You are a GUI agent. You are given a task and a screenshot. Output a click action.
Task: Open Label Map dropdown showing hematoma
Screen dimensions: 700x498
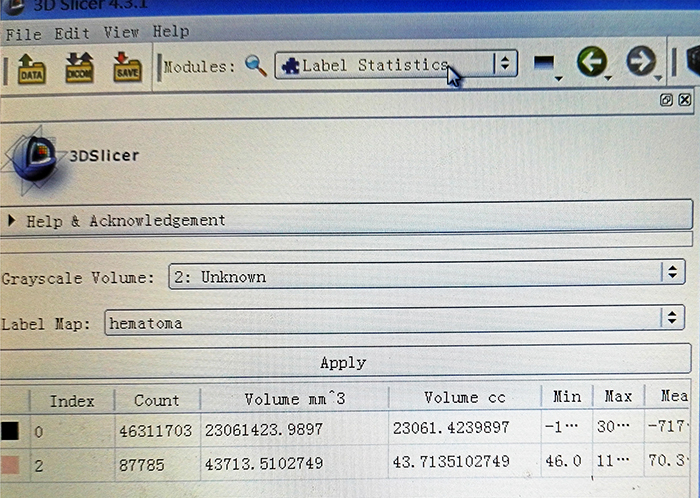coord(395,320)
